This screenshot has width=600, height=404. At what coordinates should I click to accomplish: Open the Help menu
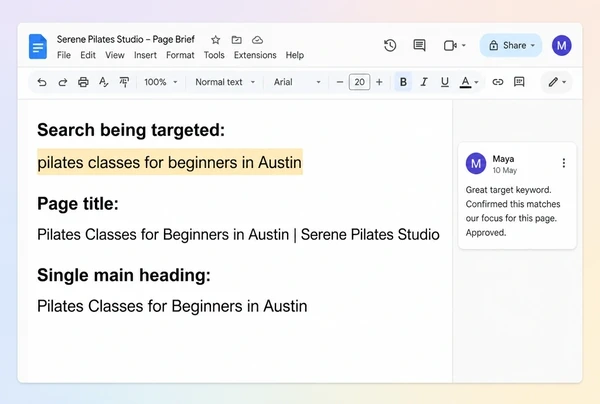click(x=295, y=55)
